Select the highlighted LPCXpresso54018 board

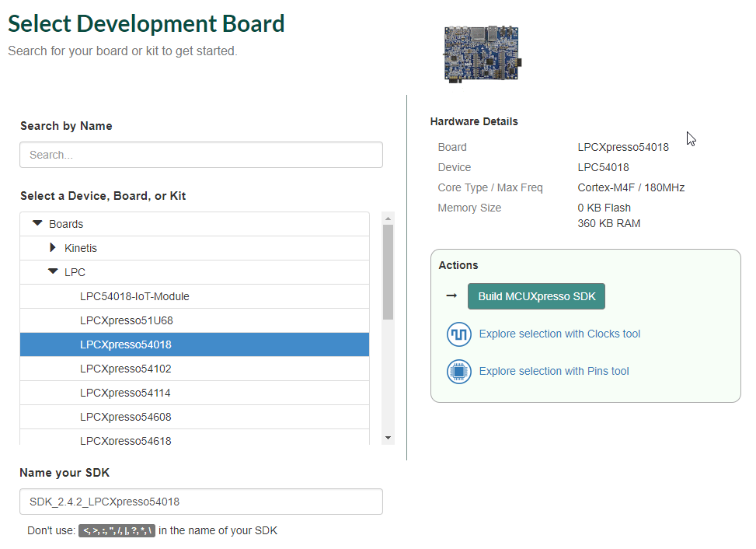[126, 344]
